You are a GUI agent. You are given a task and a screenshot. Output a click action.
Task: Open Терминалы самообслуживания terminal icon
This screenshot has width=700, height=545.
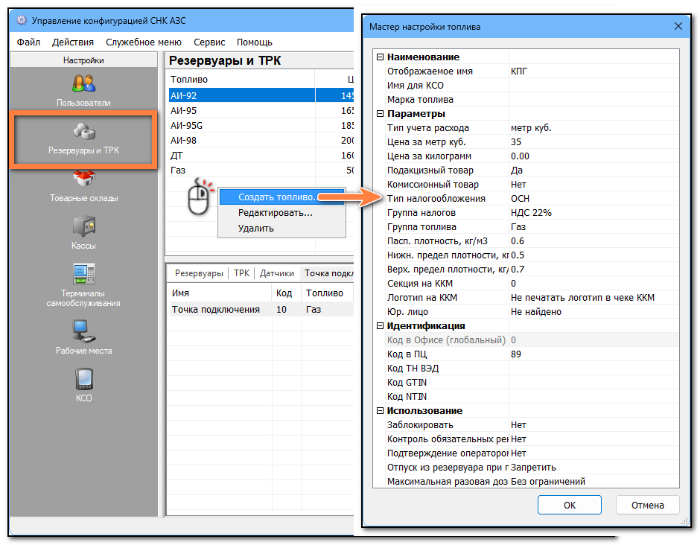pyautogui.click(x=84, y=274)
